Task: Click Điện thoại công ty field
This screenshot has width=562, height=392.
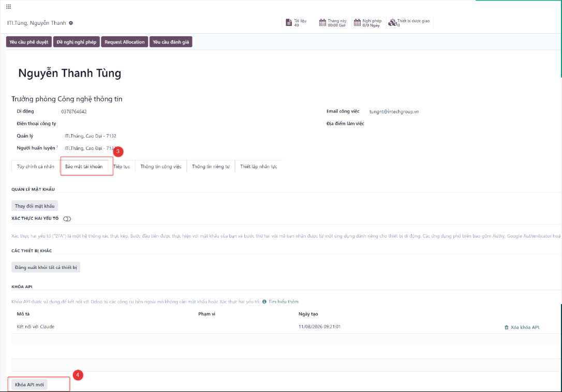Action: pos(36,124)
